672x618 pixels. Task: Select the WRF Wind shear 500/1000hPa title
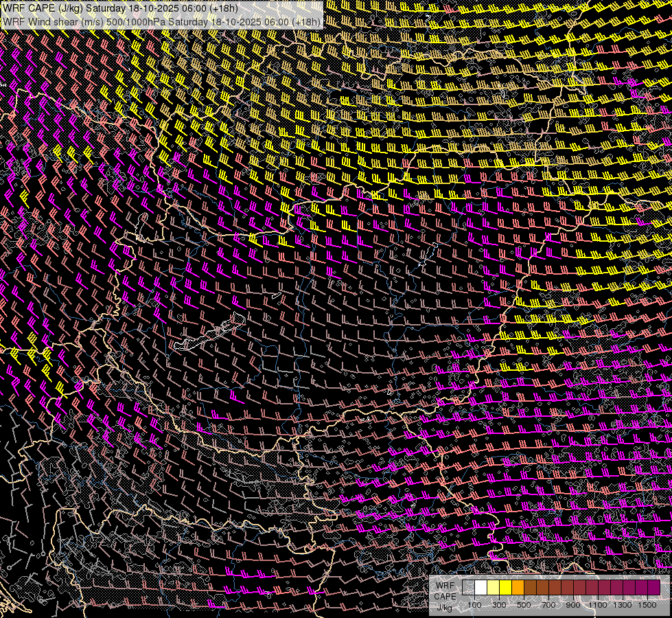[162, 21]
